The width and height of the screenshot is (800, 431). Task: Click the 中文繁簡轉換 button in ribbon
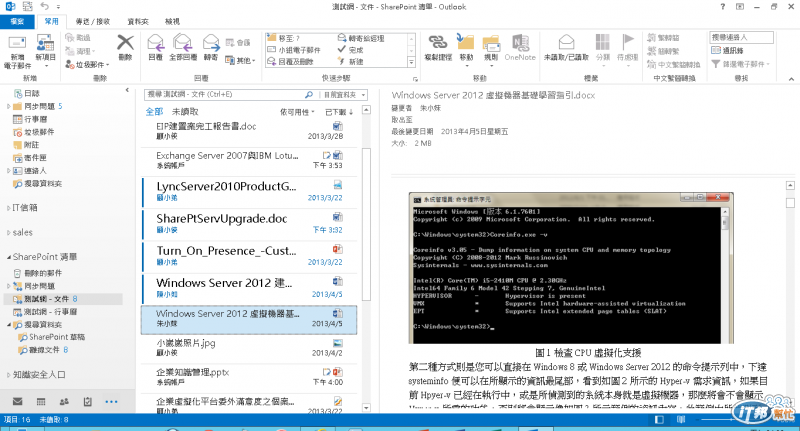(673, 64)
